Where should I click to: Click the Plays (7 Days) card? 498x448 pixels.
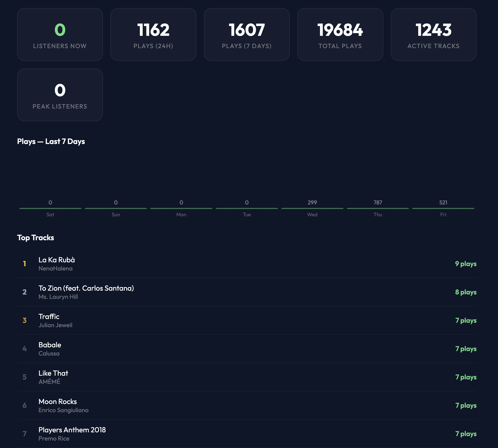coord(247,34)
